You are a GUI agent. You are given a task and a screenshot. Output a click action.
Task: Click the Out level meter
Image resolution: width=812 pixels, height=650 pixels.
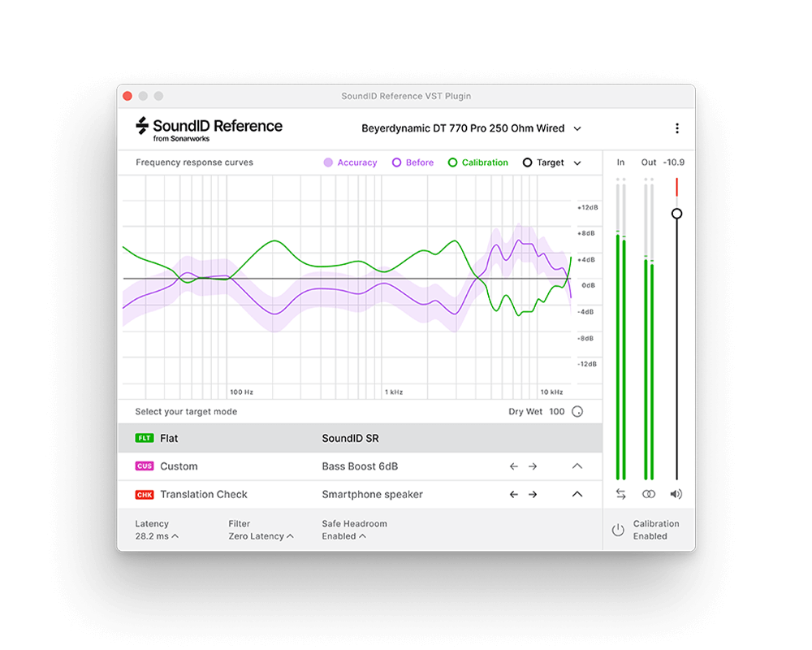tap(648, 328)
